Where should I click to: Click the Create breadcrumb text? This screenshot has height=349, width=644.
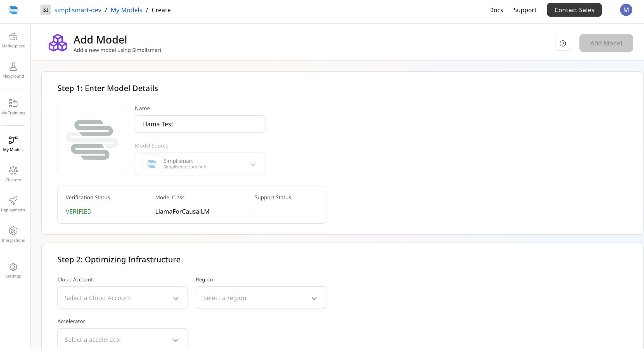click(161, 10)
